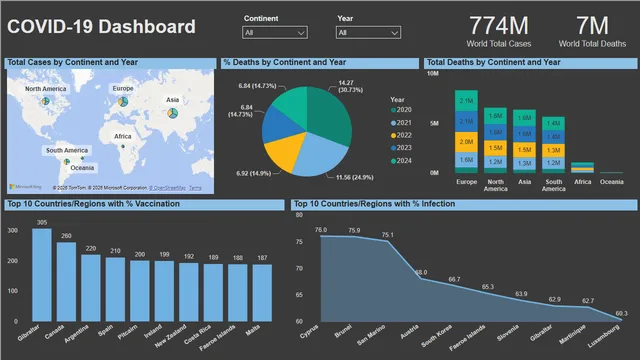Click the New Zealand bar labeled 192
The width and height of the screenshot is (640, 360).
(x=189, y=292)
